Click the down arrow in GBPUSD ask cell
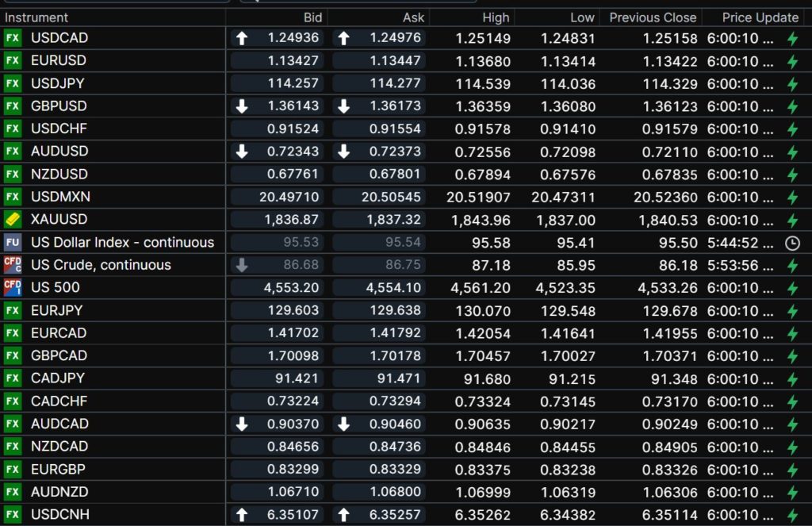 coord(343,106)
